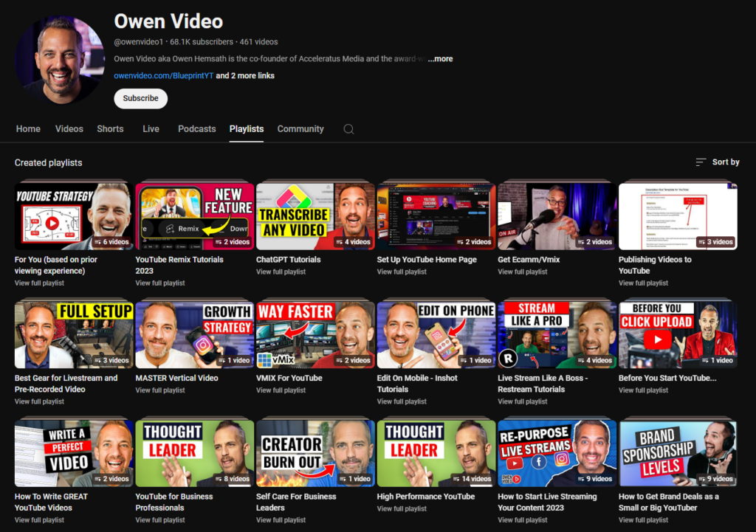Open the owenvideo.com/BlueprintYT link
Viewport: 756px width, 532px height.
point(163,76)
